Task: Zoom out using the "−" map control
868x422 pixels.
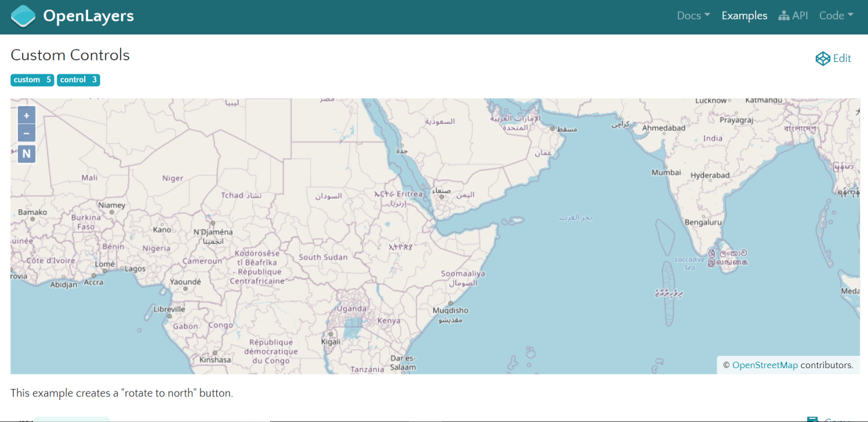Action: (x=26, y=132)
